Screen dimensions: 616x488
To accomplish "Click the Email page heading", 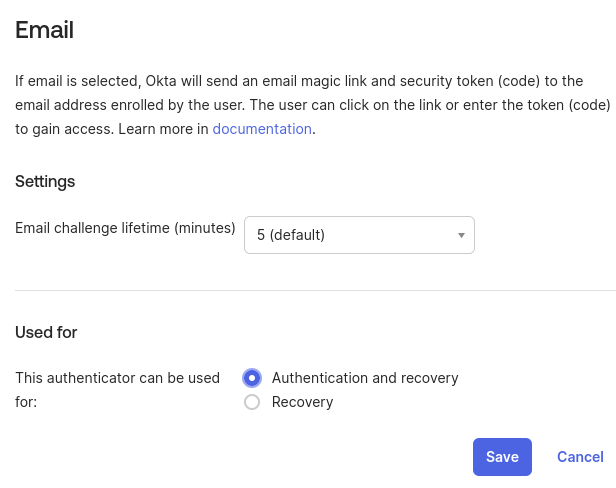I will tap(44, 30).
